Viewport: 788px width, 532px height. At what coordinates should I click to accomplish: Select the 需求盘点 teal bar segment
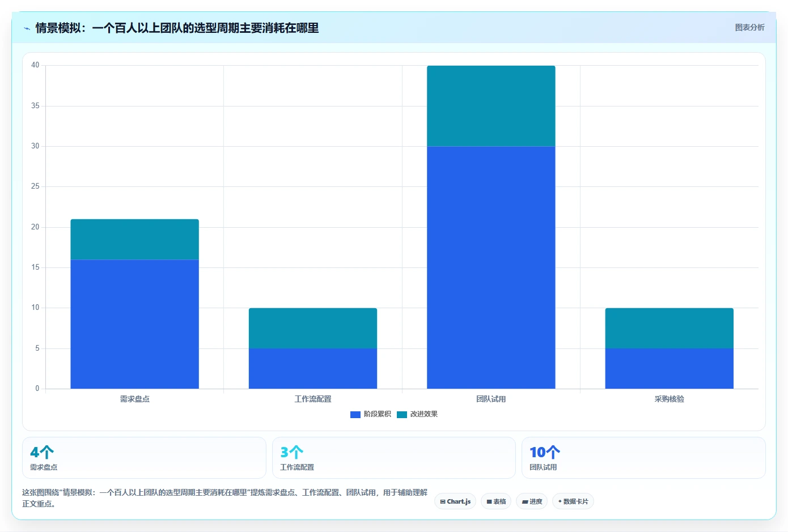[134, 239]
